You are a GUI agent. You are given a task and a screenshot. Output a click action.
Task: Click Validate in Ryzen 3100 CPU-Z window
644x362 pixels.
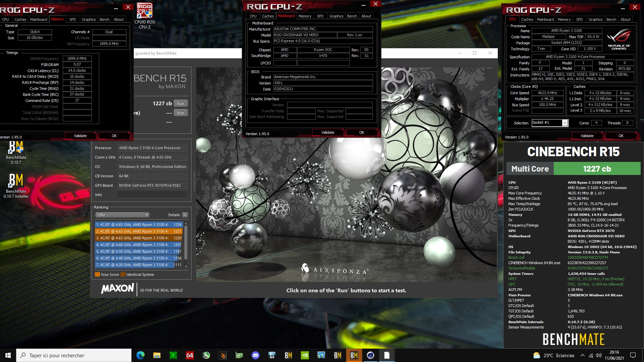click(587, 136)
